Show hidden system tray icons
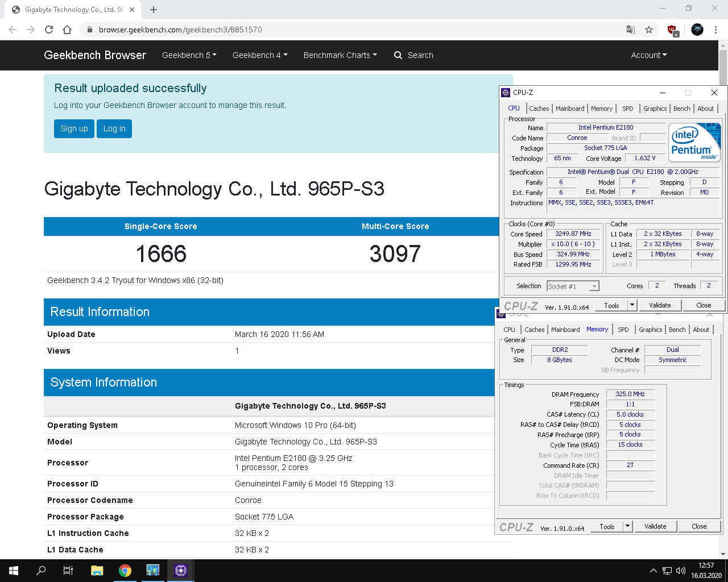 tap(653, 571)
